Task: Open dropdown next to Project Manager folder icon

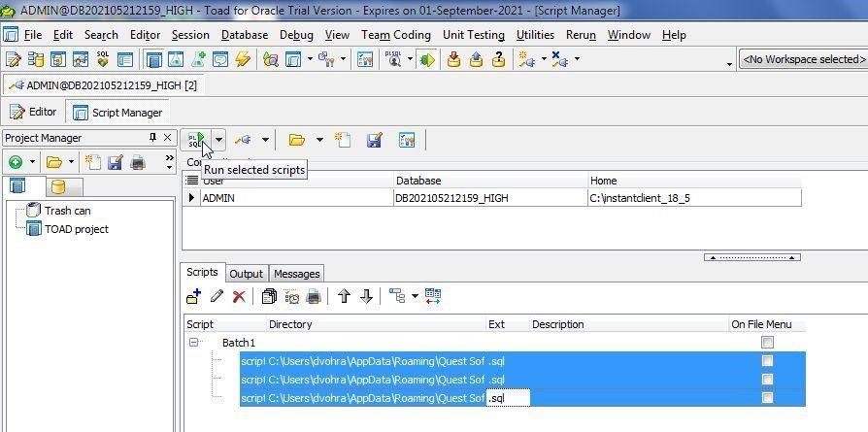Action: 71,162
